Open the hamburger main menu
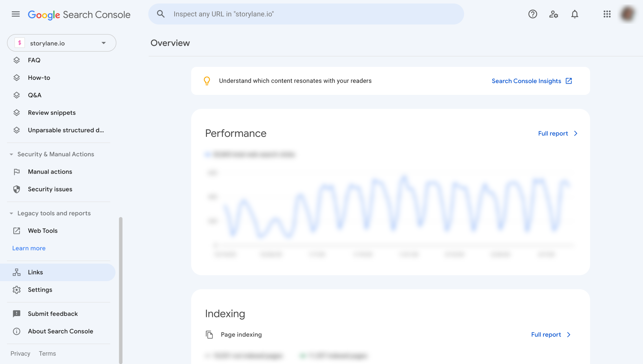 [x=16, y=14]
